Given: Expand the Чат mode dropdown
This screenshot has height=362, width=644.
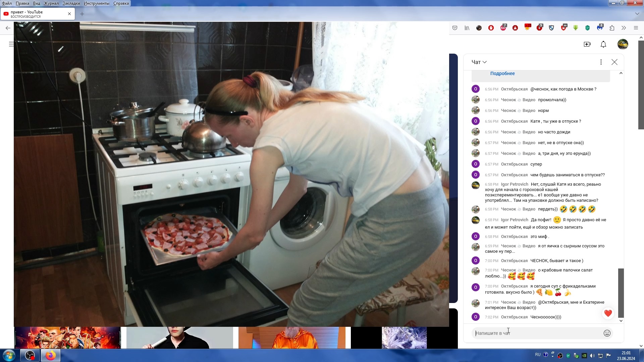Looking at the screenshot, I should 479,62.
